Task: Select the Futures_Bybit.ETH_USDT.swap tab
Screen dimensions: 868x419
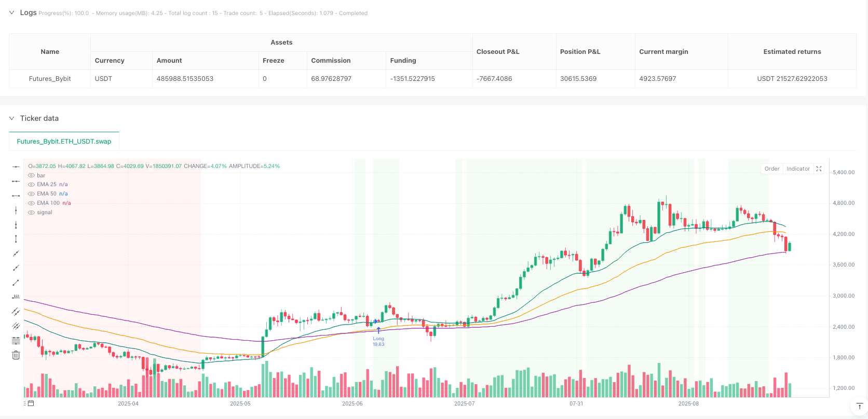Action: point(64,141)
